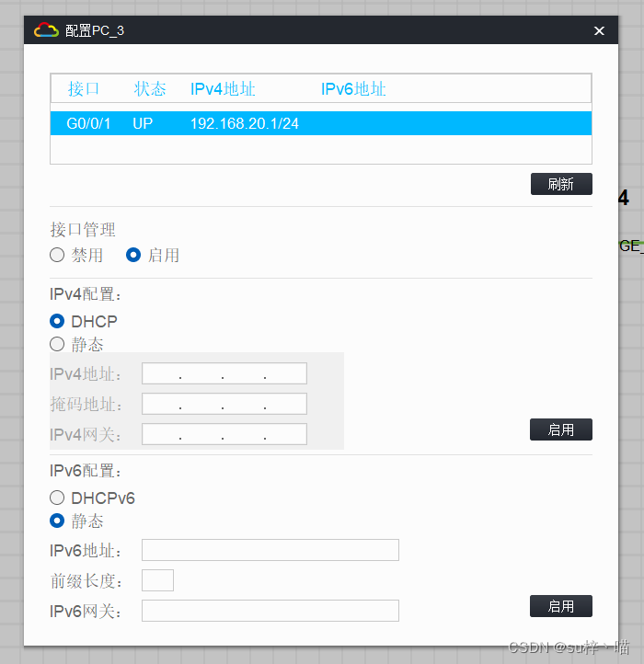Close the 配置PC_3 dialog
The height and width of the screenshot is (664, 644).
click(x=599, y=31)
